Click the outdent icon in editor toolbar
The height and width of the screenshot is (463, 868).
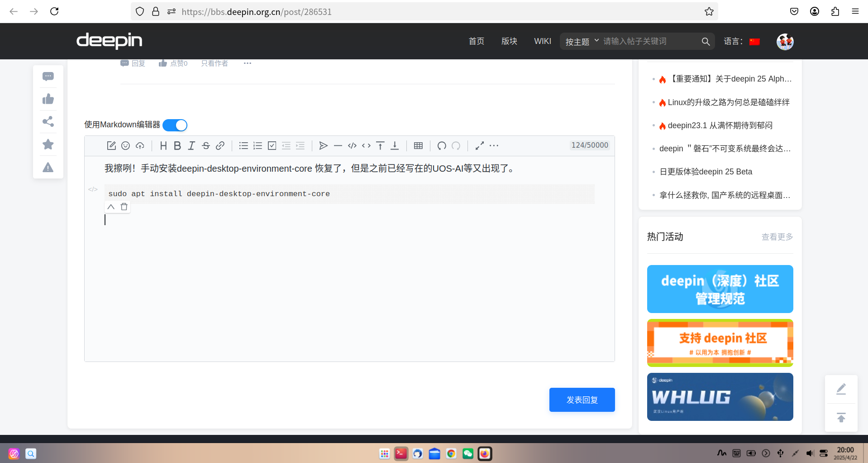click(x=286, y=145)
